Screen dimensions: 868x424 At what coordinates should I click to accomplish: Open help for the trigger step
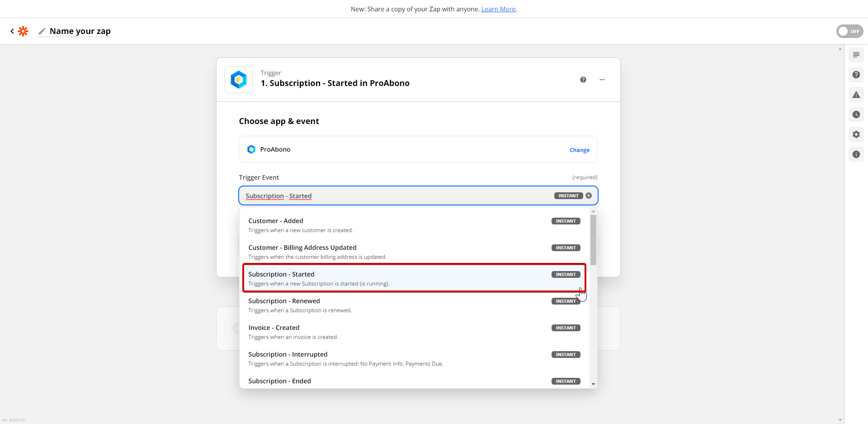coord(583,80)
